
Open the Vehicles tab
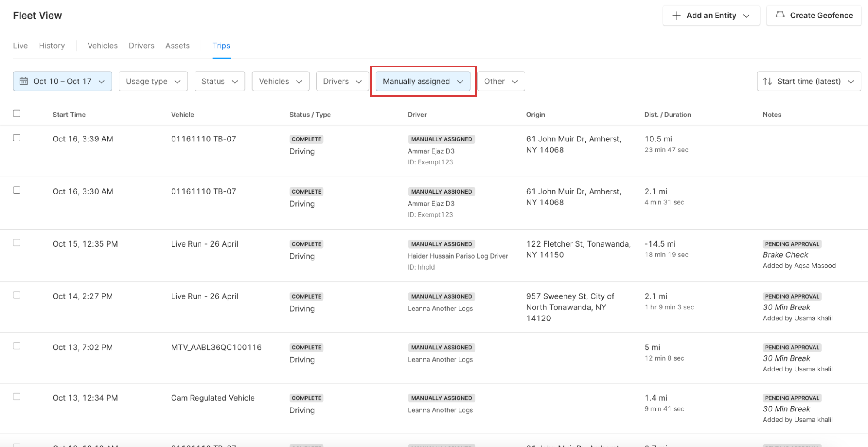pyautogui.click(x=102, y=46)
